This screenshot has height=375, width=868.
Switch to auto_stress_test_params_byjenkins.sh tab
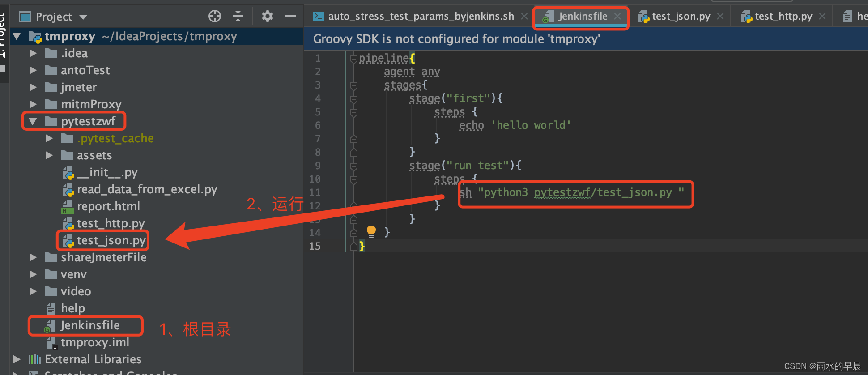[x=421, y=17]
